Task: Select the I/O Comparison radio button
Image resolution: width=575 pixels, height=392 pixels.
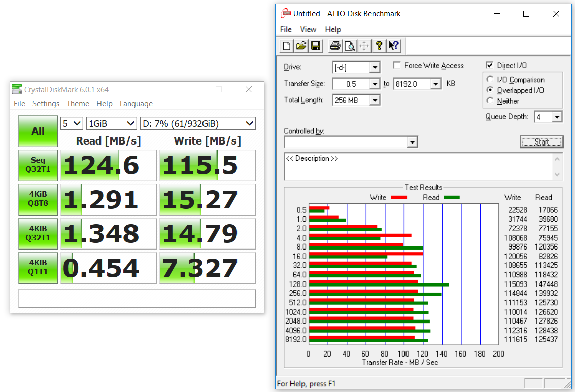Action: 490,79
